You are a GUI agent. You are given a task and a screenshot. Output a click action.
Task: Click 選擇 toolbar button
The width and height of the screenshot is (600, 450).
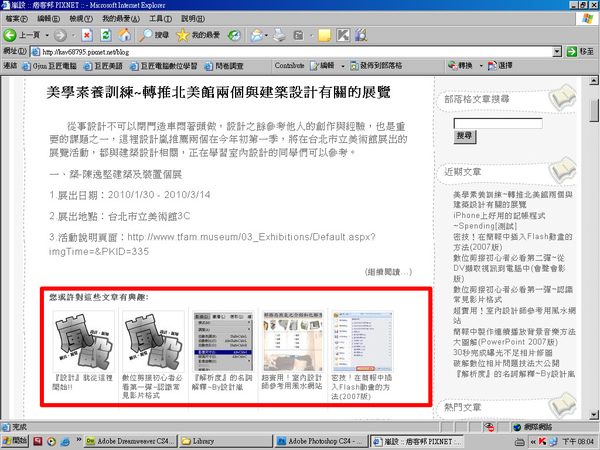(x=500, y=66)
